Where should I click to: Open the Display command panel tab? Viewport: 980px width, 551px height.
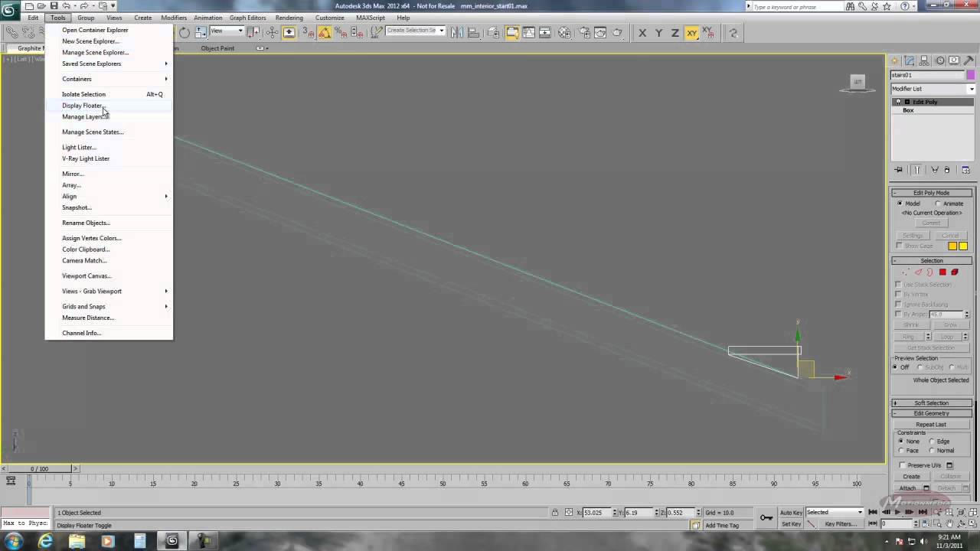pyautogui.click(x=953, y=60)
